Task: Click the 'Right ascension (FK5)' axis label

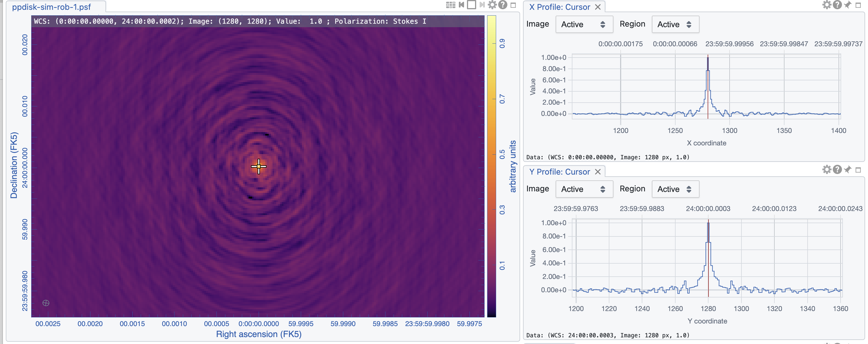Action: pos(259,334)
